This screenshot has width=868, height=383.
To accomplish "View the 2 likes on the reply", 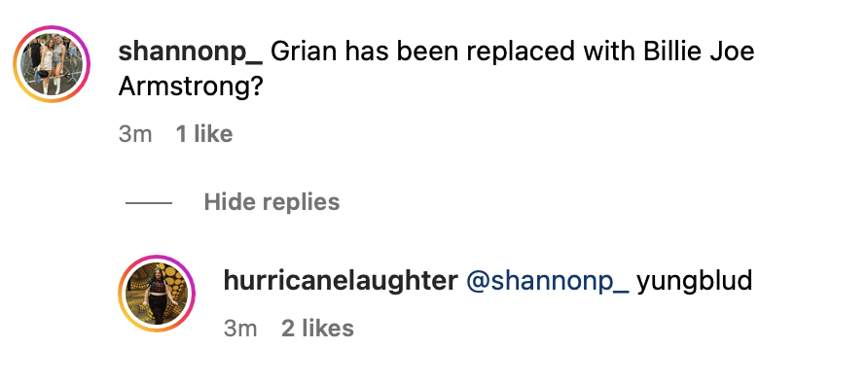I will 317,329.
